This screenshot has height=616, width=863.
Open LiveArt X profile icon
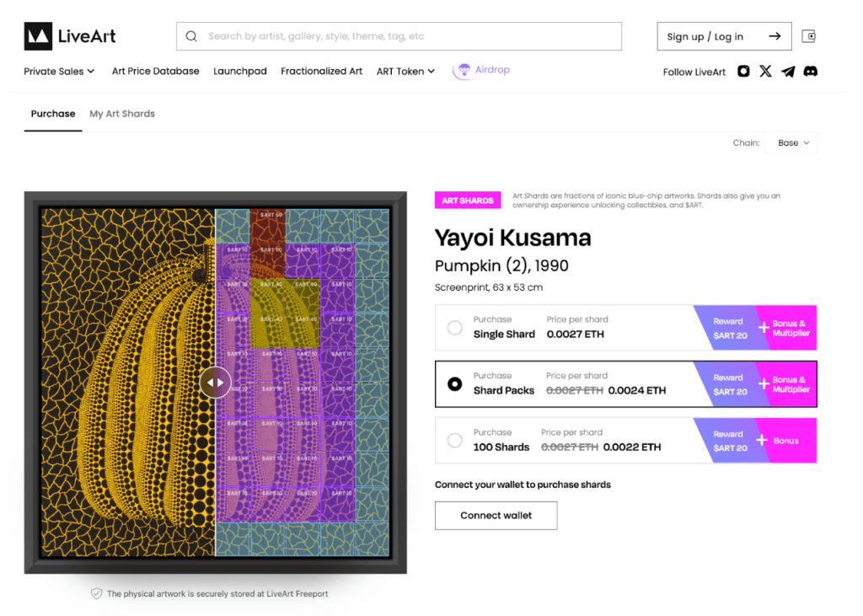coord(765,71)
